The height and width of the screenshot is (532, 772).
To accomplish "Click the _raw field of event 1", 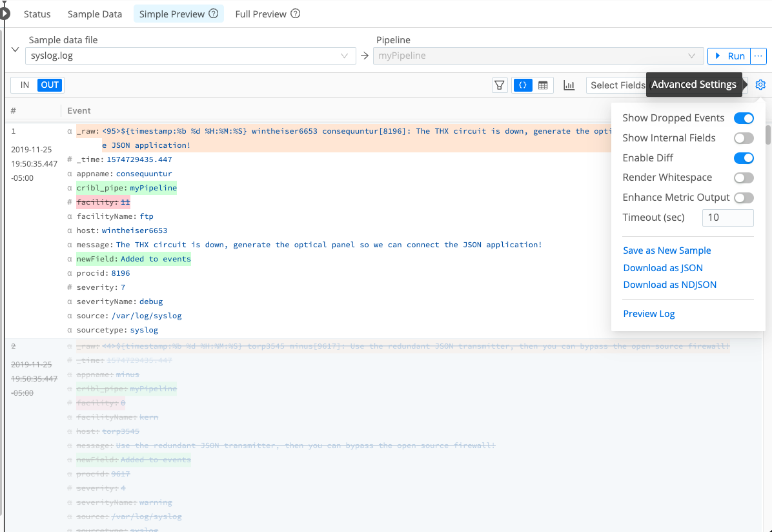I will point(343,138).
